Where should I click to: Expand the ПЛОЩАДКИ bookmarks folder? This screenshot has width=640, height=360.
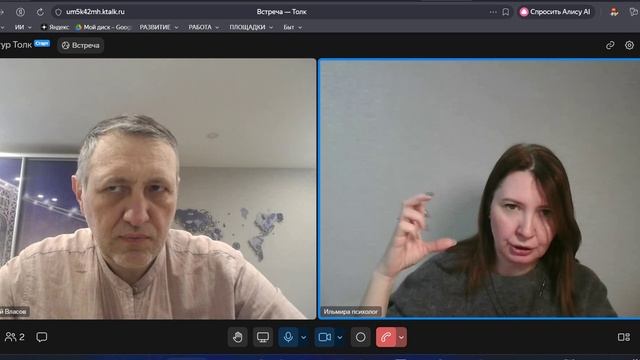[x=251, y=27]
